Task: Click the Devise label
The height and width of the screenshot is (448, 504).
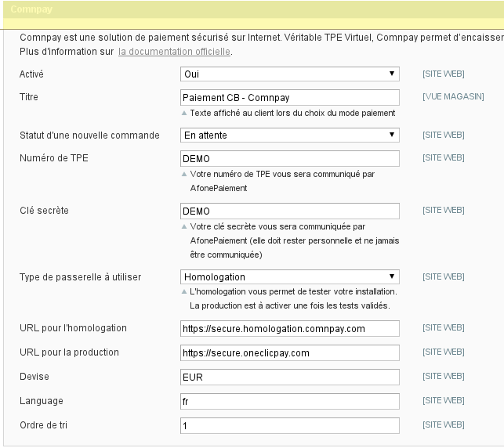Action: (34, 377)
